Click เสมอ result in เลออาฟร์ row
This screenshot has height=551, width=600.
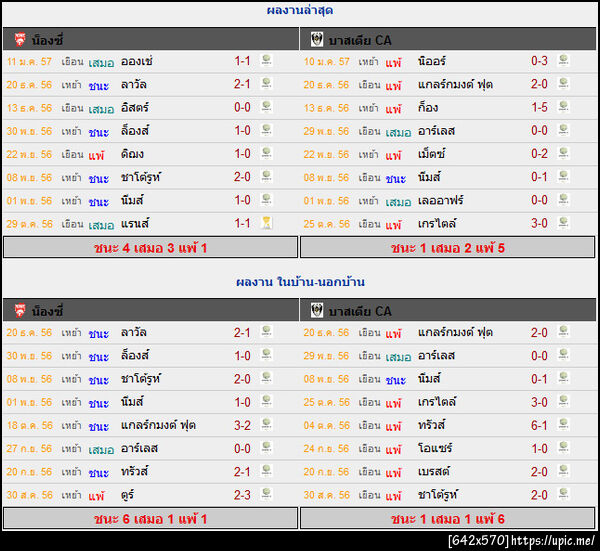(x=398, y=202)
